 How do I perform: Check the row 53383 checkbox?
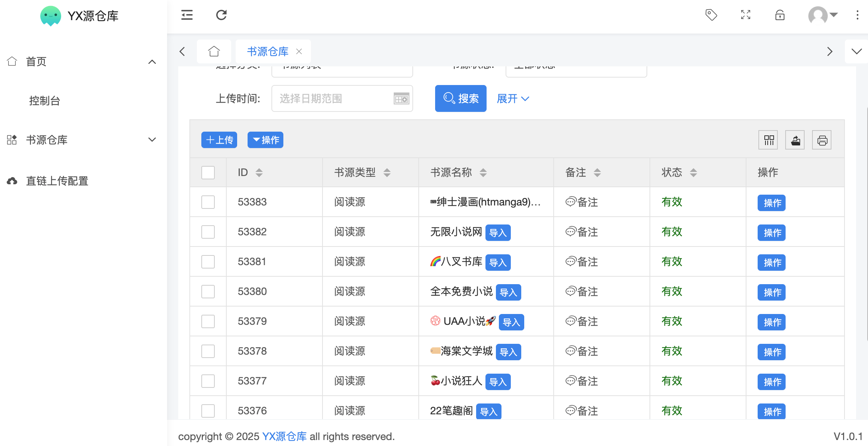point(208,202)
